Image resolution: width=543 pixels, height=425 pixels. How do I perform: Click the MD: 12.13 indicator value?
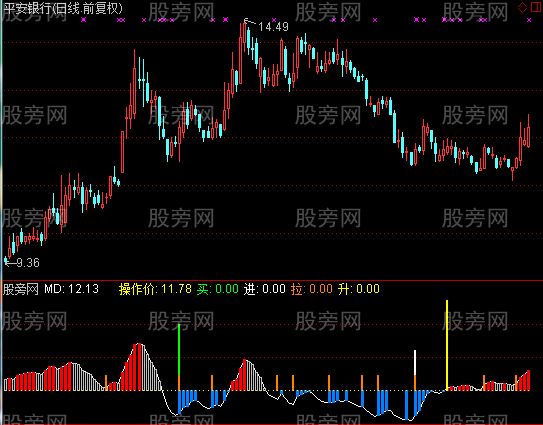click(x=71, y=289)
